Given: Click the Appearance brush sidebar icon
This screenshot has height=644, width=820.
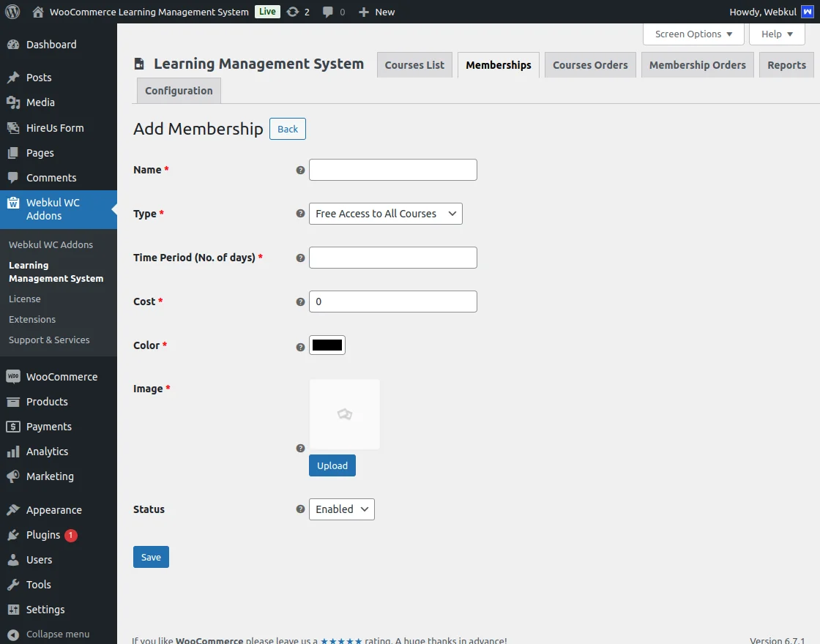Looking at the screenshot, I should (16, 510).
